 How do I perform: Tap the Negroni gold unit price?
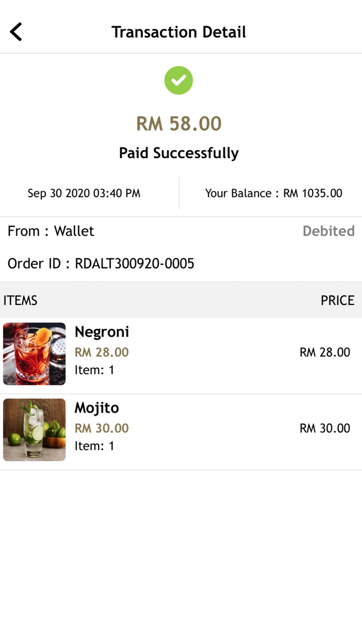(x=102, y=353)
